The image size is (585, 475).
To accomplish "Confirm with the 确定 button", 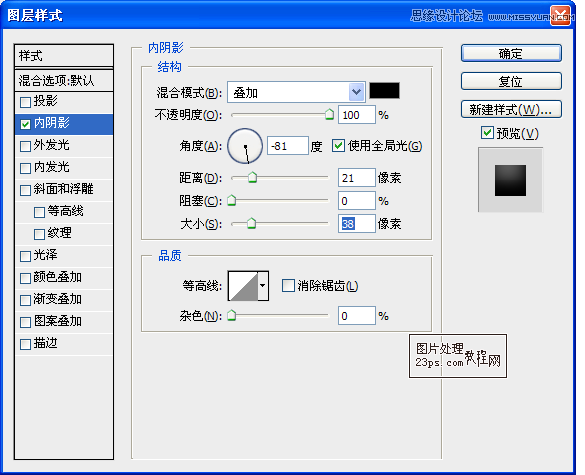I will coord(511,53).
